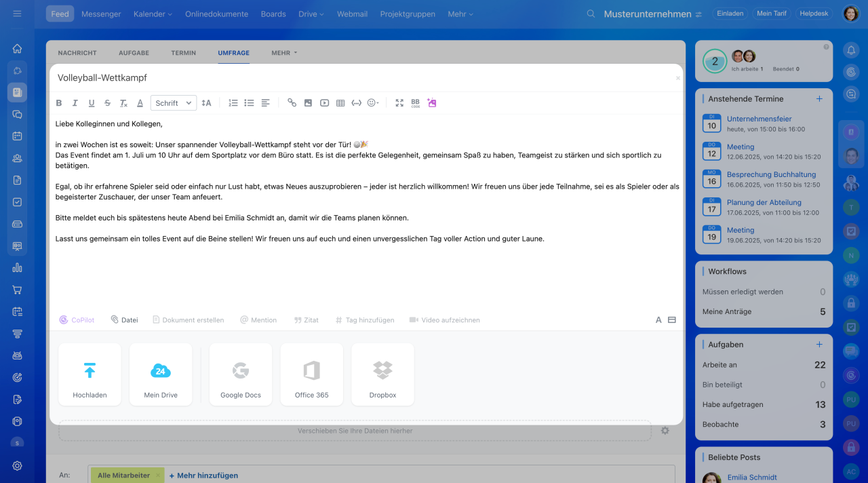The width and height of the screenshot is (868, 483).
Task: Open Messenger in the top menu
Action: pos(101,14)
